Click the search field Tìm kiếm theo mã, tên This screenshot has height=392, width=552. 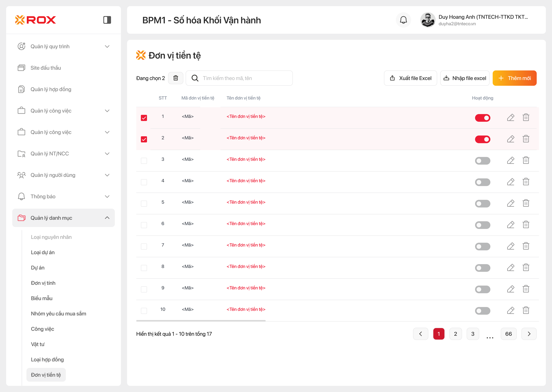tap(244, 78)
